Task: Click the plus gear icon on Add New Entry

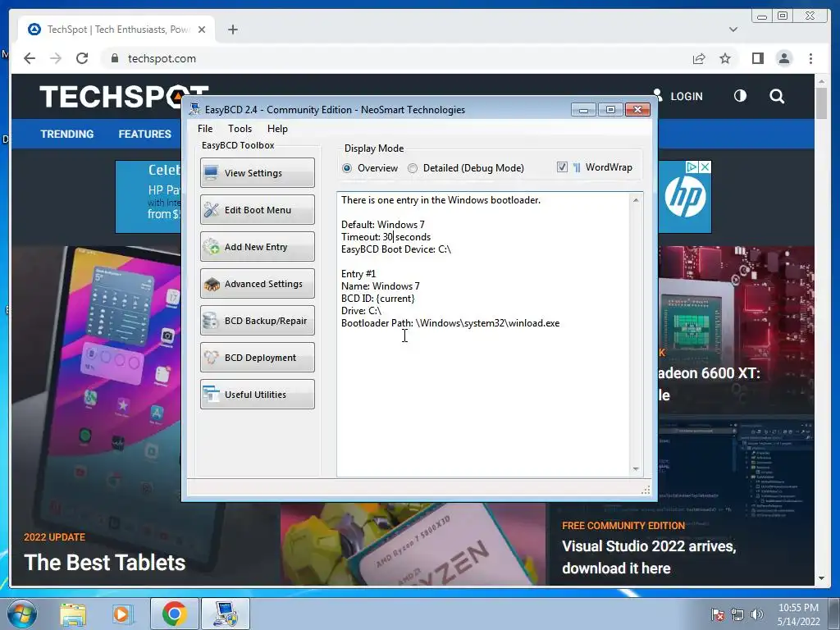Action: click(212, 246)
